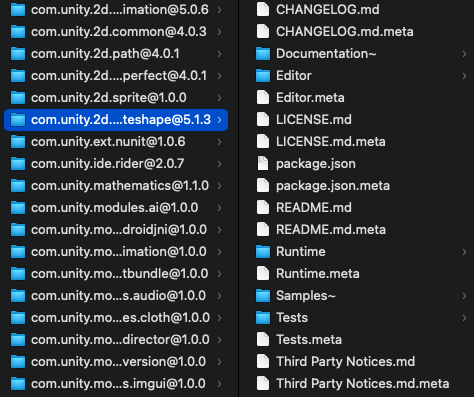Screen dimensions: 474x397
Task: Click chevron next to com.unity.2d.path@4.0.1
Action: (219, 54)
